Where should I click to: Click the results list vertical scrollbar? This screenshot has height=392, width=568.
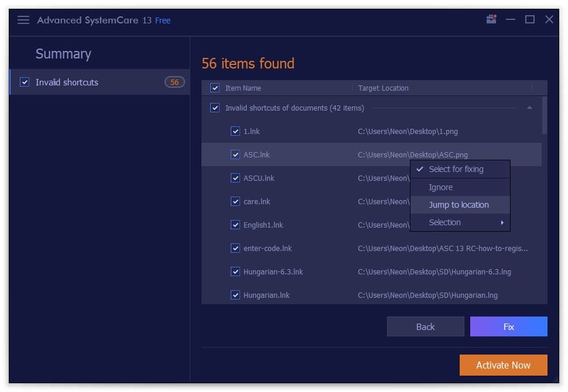pos(544,115)
